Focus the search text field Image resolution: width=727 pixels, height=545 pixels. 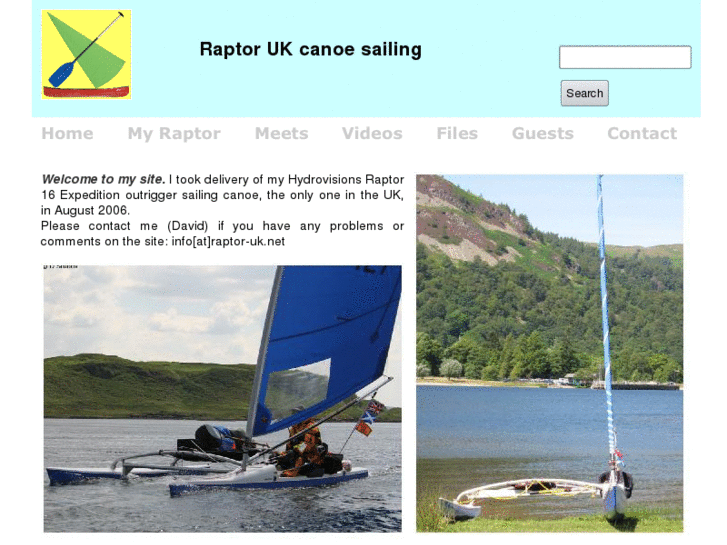click(625, 57)
